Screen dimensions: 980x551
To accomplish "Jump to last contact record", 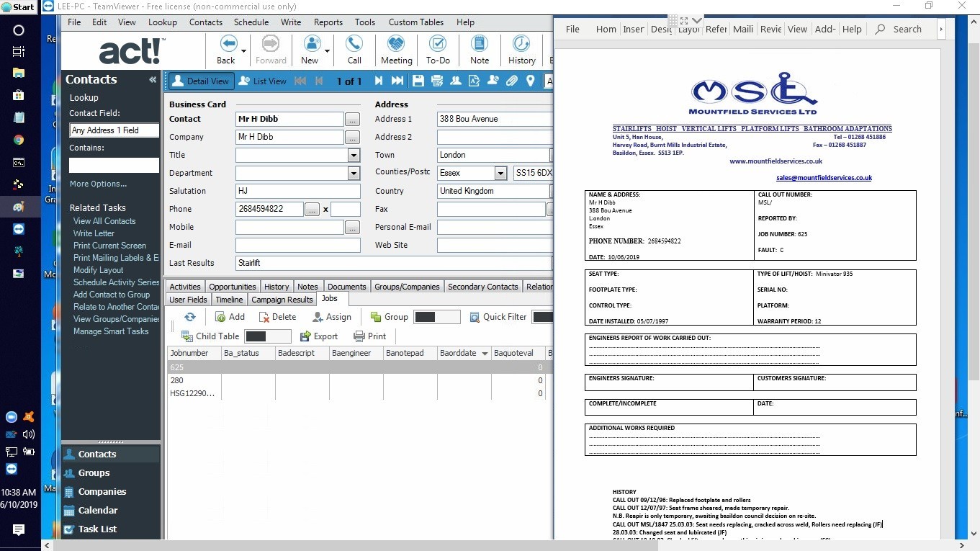I will [x=397, y=81].
